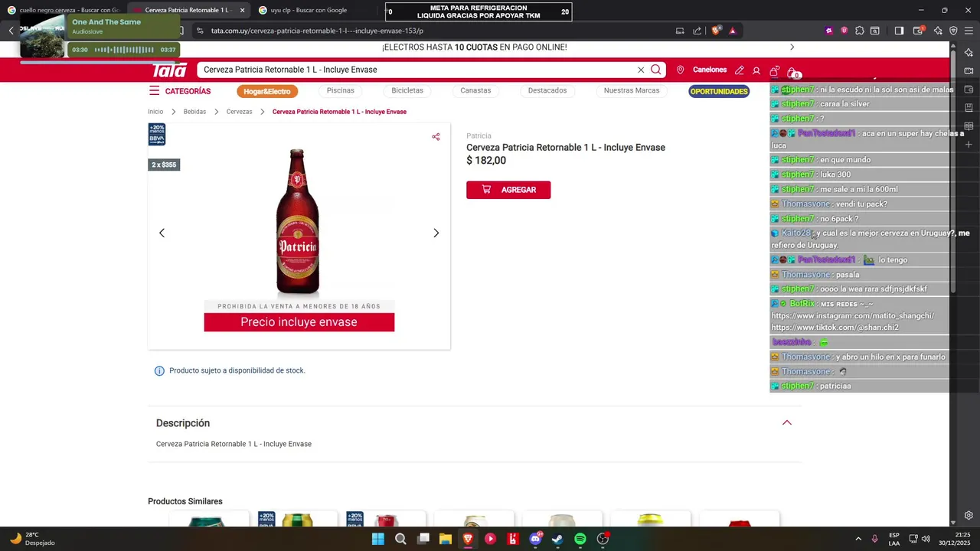Image resolution: width=980 pixels, height=551 pixels.
Task: Switch to the 'uyu clp' Google search tab
Action: [309, 10]
